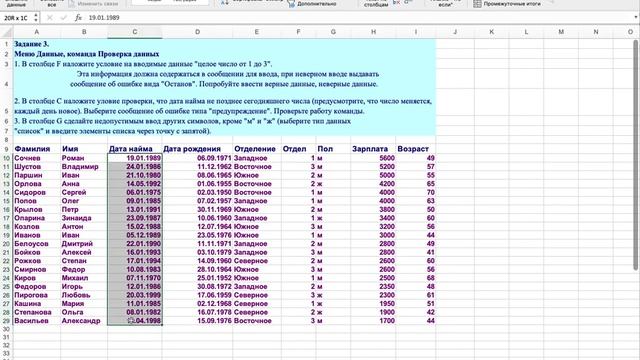Screen dimensions: 640x360
Task: Click the hire date cell 19.01.1989
Action: click(x=135, y=158)
